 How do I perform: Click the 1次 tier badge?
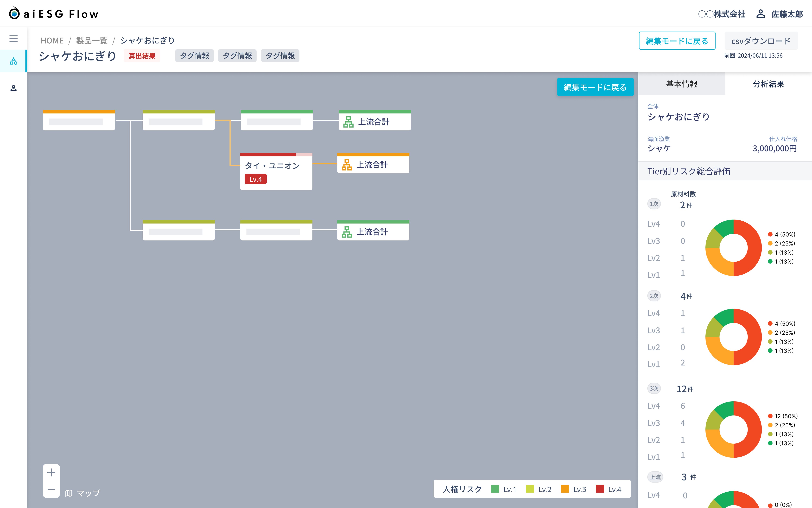coord(654,204)
